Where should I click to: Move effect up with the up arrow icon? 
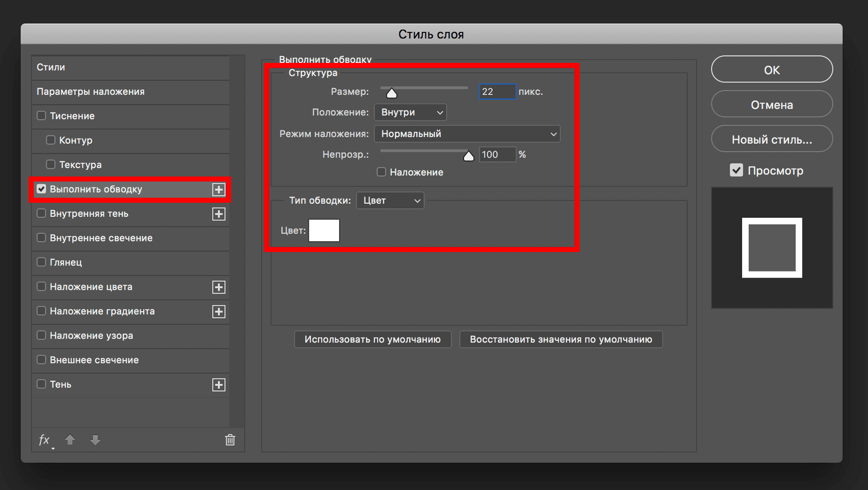pyautogui.click(x=70, y=440)
